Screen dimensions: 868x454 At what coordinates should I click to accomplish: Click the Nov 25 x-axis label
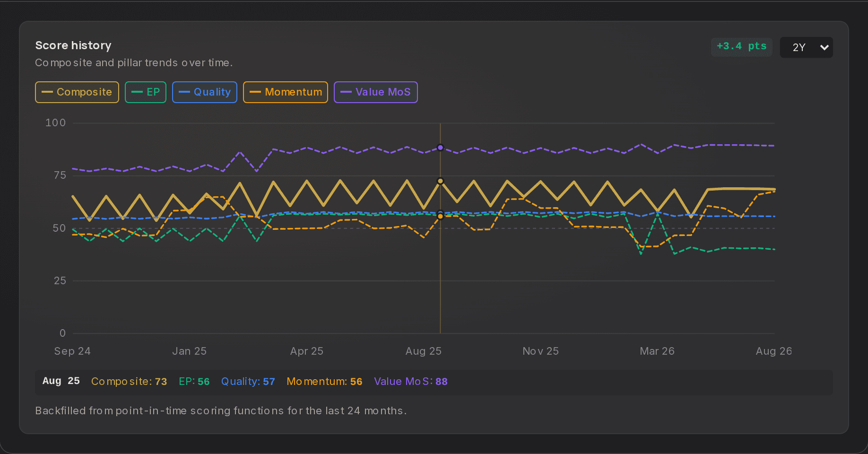(540, 351)
